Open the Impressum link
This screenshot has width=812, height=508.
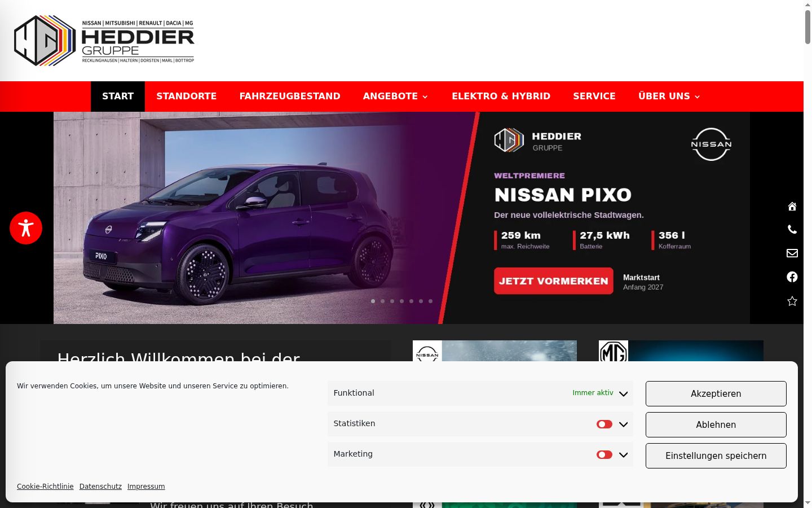146,487
